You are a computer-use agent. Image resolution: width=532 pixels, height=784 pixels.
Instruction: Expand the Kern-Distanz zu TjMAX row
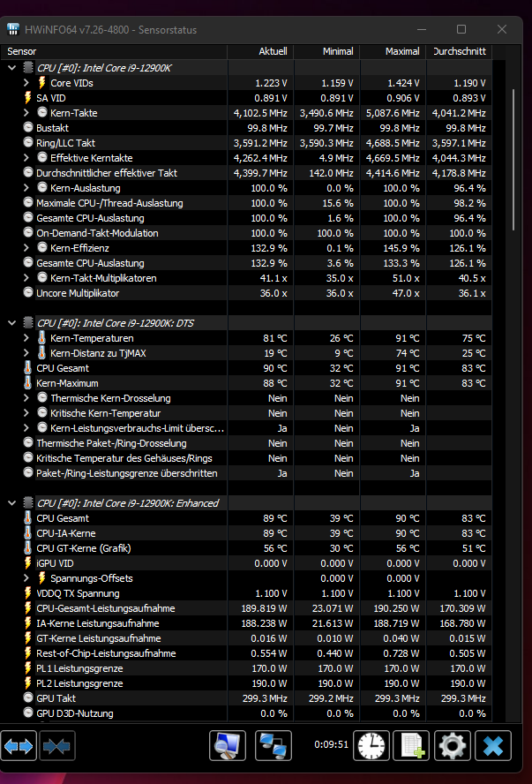(26, 352)
